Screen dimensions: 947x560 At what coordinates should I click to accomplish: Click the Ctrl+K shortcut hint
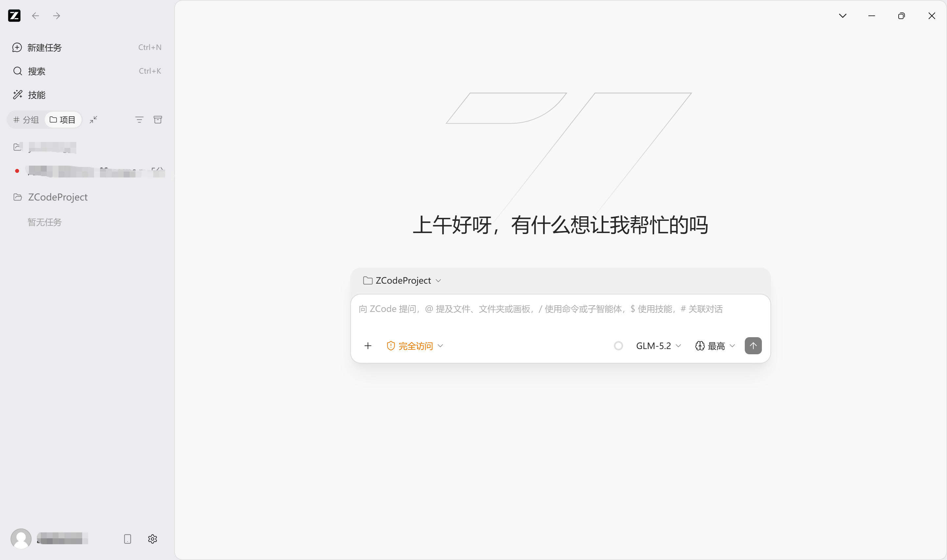[150, 71]
